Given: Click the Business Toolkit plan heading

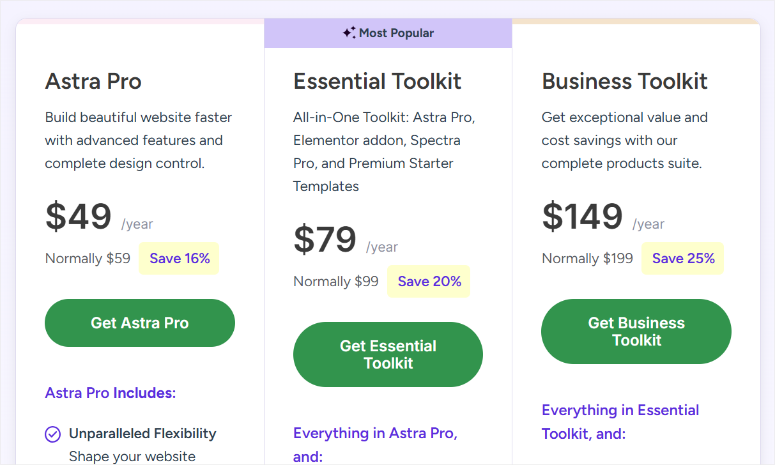Looking at the screenshot, I should (624, 81).
